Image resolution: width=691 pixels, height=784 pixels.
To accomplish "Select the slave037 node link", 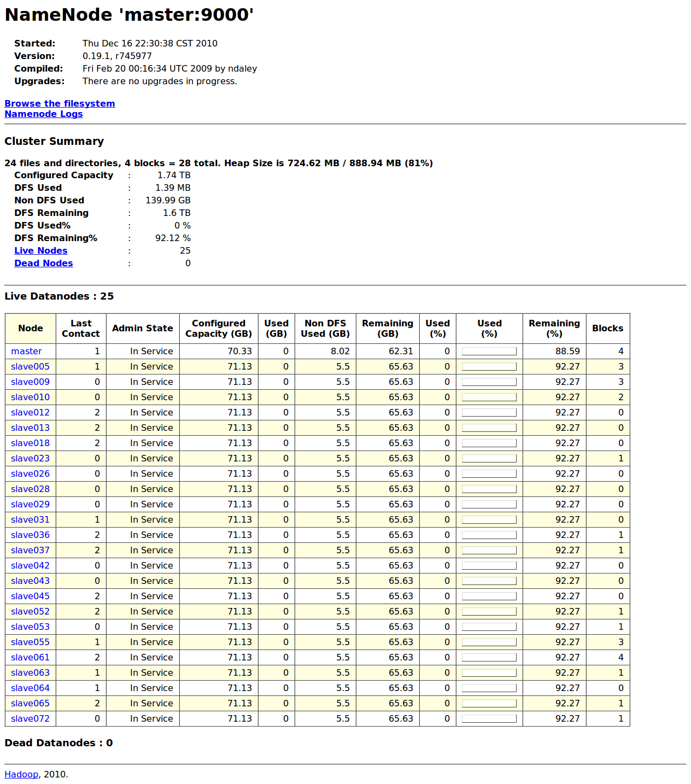I will 30,550.
